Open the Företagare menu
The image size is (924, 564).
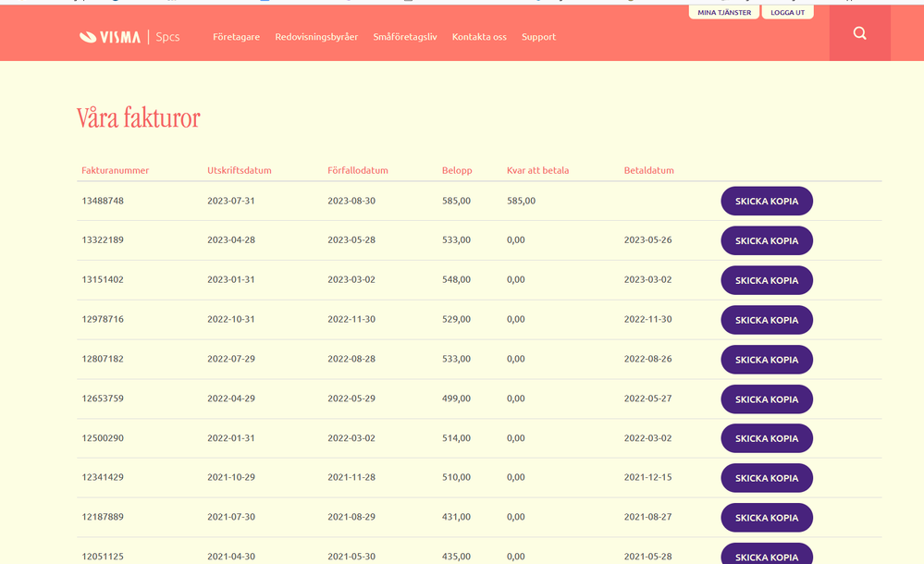point(236,37)
